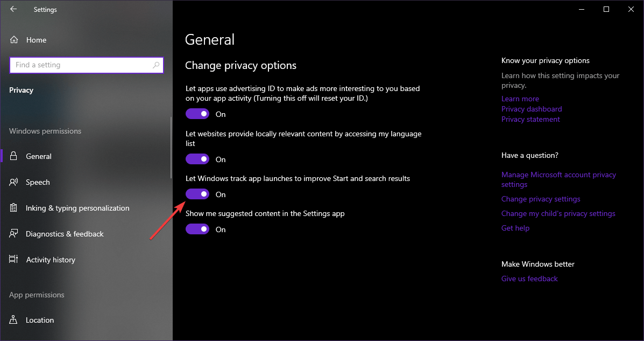Screen dimensions: 644x341
Task: Go back with the Settings back arrow
Action: tap(13, 9)
